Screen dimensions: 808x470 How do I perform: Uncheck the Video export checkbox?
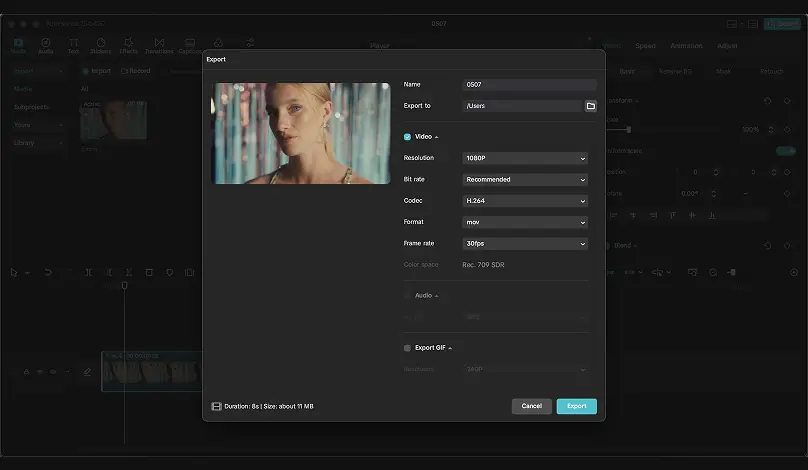click(407, 137)
